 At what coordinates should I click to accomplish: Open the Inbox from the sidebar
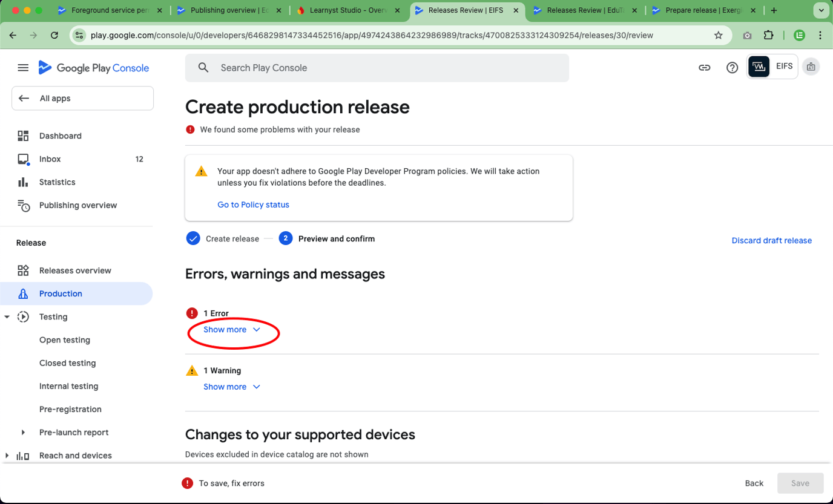(x=48, y=159)
